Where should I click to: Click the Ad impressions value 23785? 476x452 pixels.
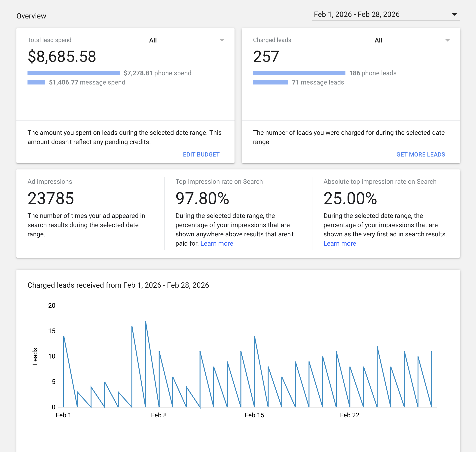click(x=51, y=198)
